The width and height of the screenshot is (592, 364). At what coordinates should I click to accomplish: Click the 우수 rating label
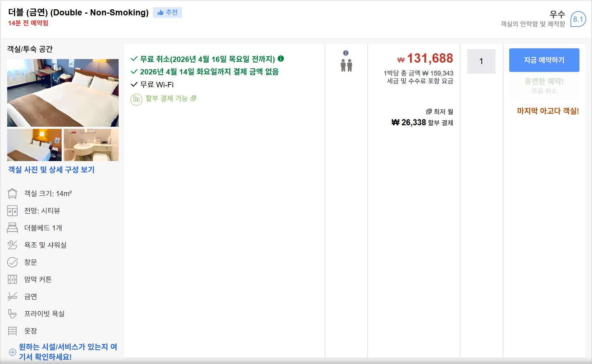(x=557, y=14)
